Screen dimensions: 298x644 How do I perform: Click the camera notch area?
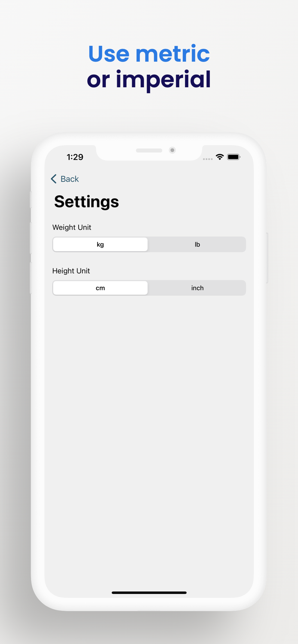[172, 150]
